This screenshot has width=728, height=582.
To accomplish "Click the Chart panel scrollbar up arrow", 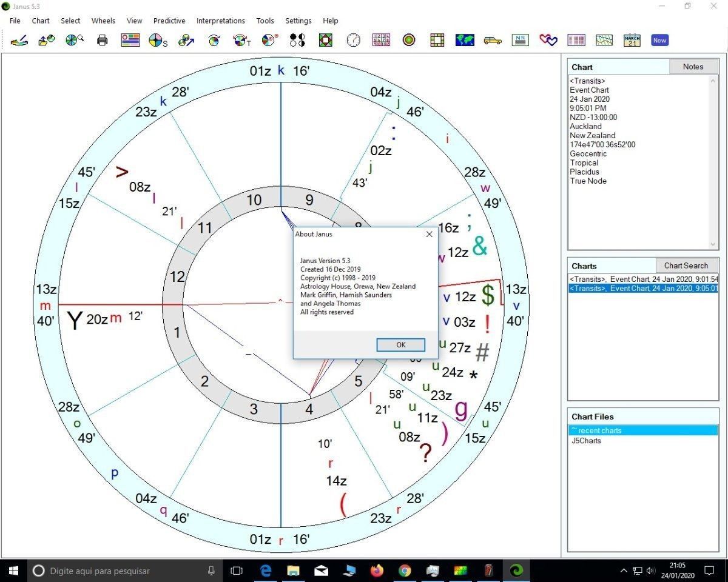I will (713, 80).
